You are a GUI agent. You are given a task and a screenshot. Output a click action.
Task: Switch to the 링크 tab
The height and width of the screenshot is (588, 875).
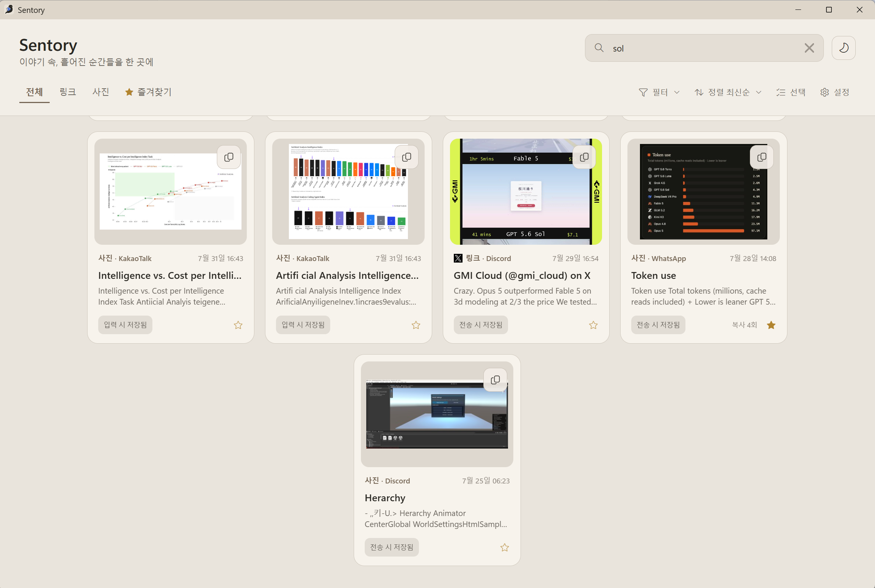68,92
